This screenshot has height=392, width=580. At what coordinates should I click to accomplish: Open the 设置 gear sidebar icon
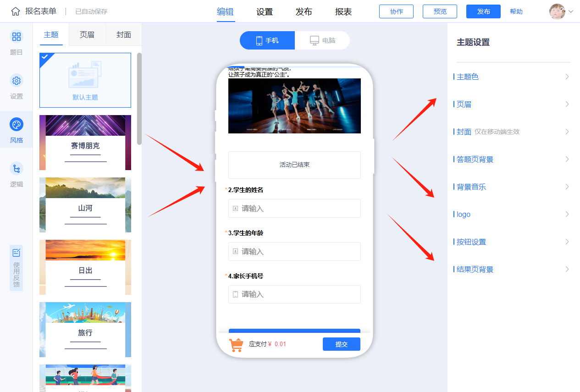click(x=17, y=81)
